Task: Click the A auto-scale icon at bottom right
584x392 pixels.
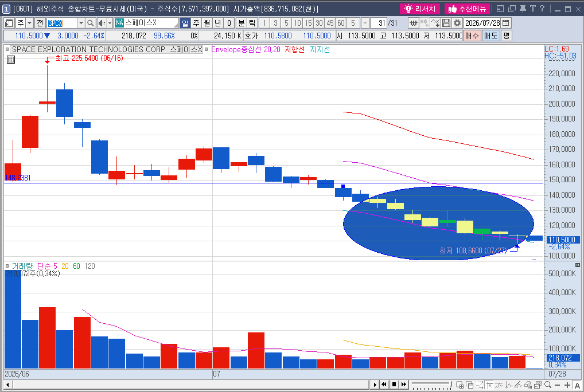Action: pos(577,385)
